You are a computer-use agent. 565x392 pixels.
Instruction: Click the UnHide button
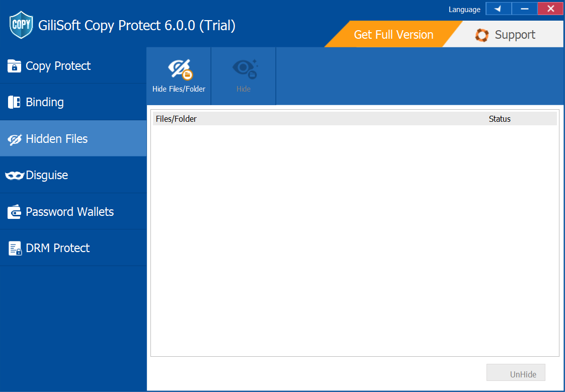[516, 372]
